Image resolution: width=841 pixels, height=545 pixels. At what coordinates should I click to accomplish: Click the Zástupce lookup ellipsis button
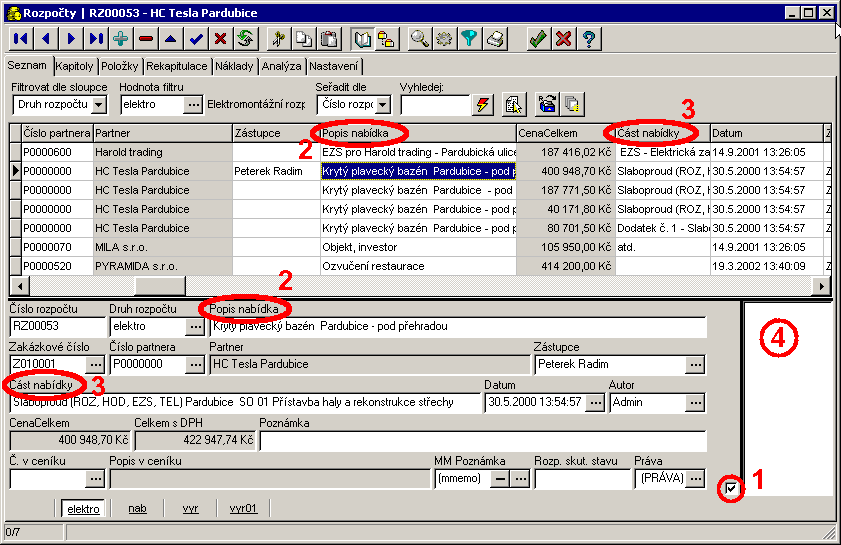695,364
